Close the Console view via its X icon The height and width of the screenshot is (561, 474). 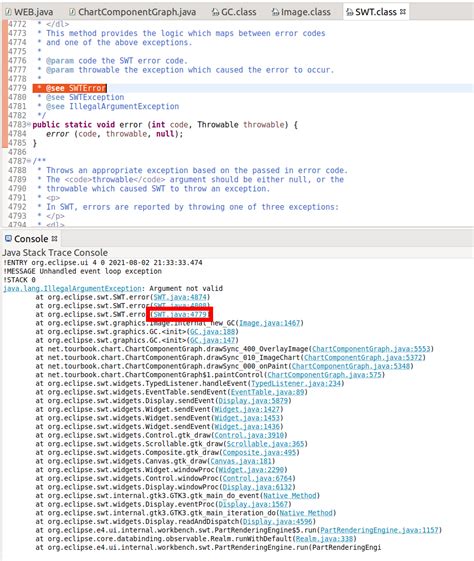click(x=54, y=238)
